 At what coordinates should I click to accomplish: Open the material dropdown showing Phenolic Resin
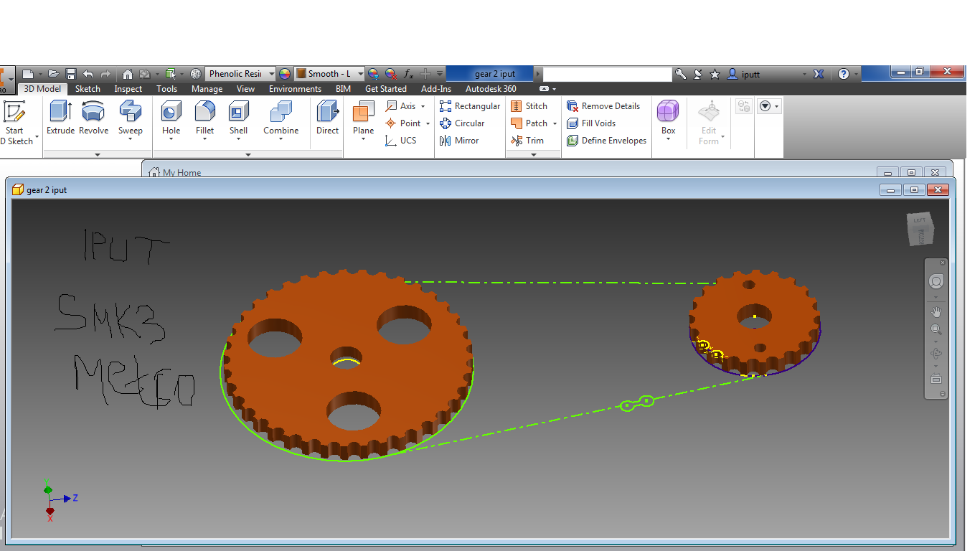coord(270,73)
